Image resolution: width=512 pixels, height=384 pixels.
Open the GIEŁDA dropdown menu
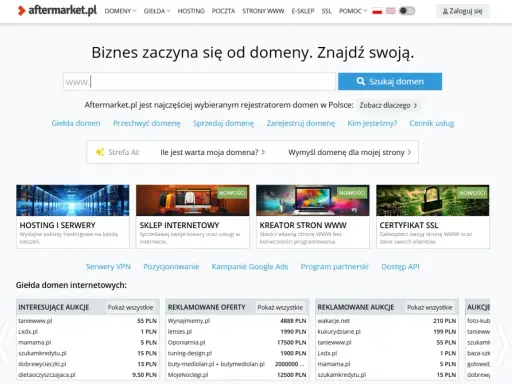pyautogui.click(x=157, y=11)
